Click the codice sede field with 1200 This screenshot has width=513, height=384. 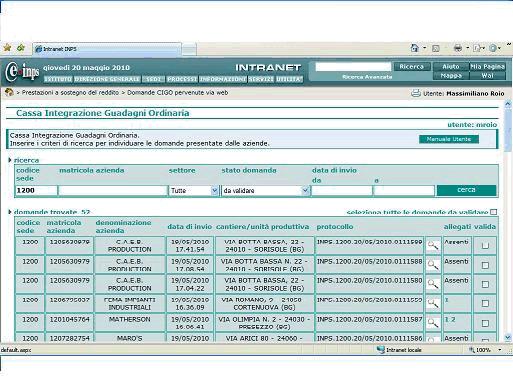[36, 191]
